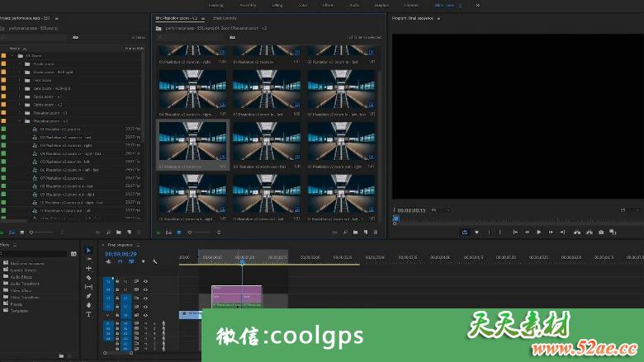The image size is (644, 362).
Task: Show more workspaces with the double-arrow
Action: pyautogui.click(x=478, y=5)
